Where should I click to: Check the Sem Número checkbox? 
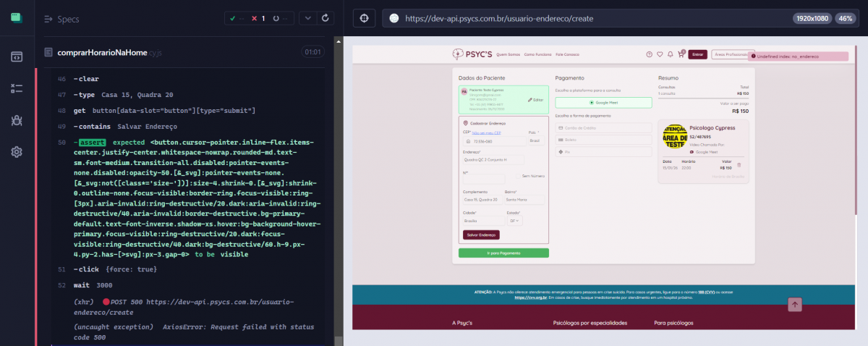[517, 175]
